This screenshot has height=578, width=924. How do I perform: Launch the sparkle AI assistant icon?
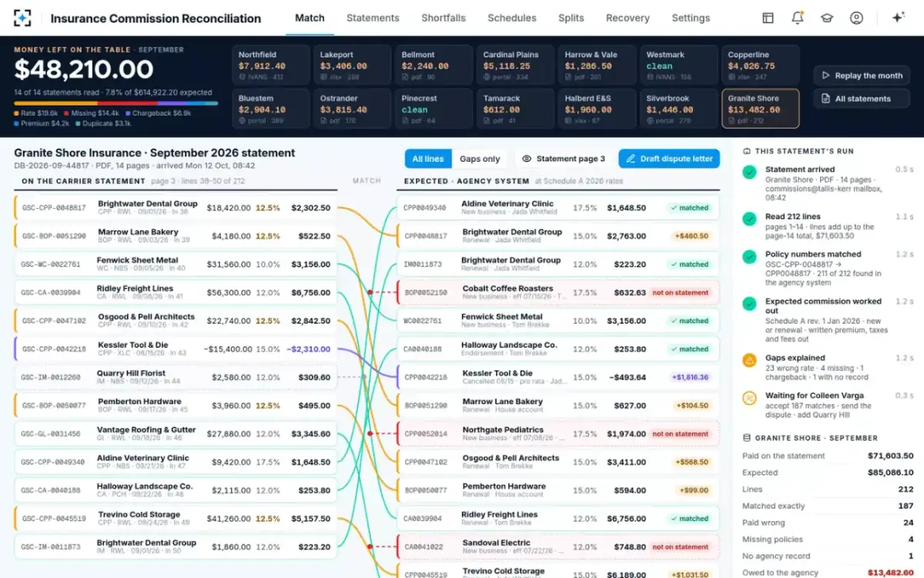[898, 18]
